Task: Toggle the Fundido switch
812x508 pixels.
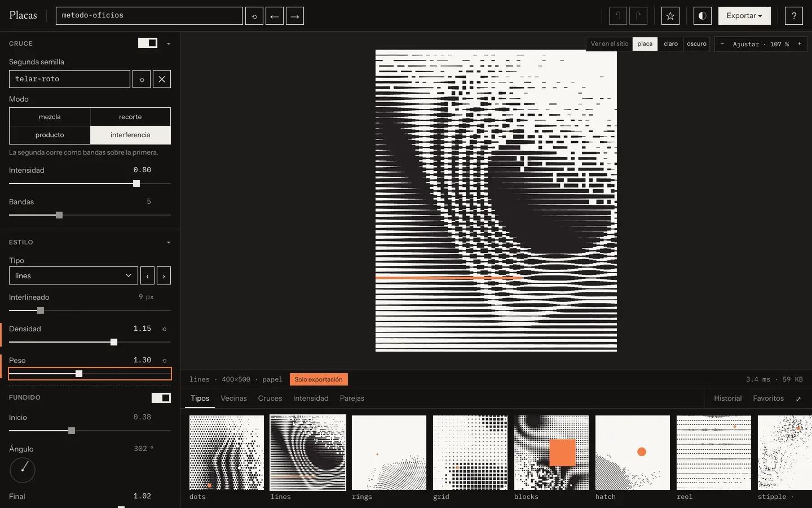Action: (x=161, y=398)
